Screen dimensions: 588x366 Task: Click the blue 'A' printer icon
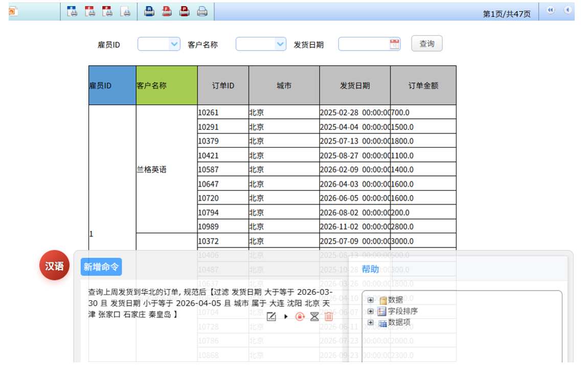tap(149, 12)
